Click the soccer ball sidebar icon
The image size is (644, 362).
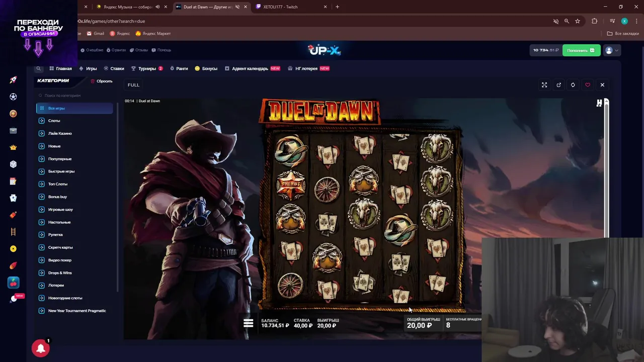point(13,97)
